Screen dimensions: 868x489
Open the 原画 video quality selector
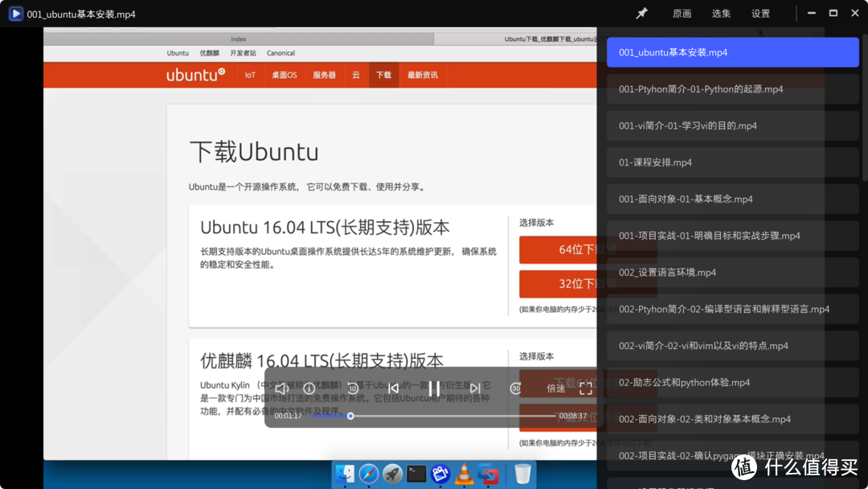(682, 14)
